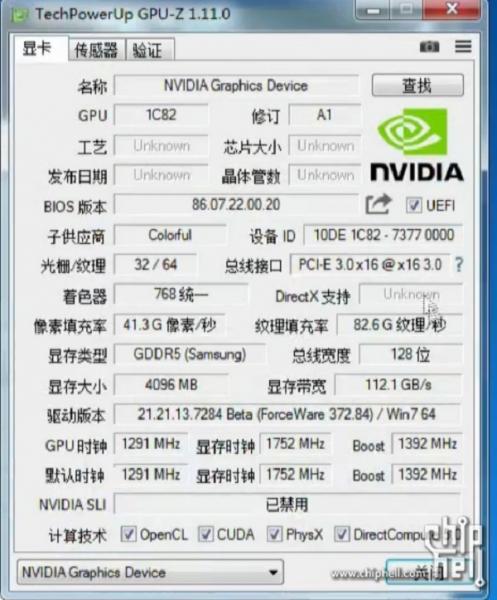Toggle the PhysX checkbox

click(x=274, y=533)
